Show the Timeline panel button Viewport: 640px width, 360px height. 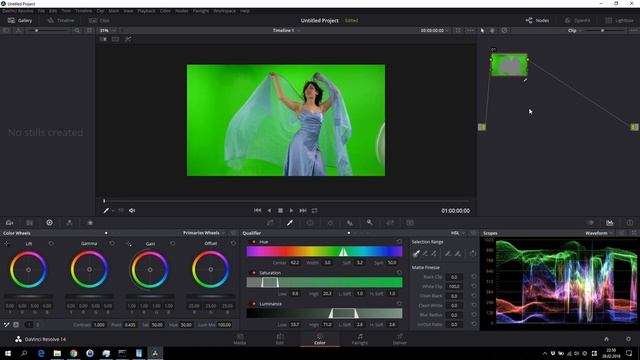[61, 20]
